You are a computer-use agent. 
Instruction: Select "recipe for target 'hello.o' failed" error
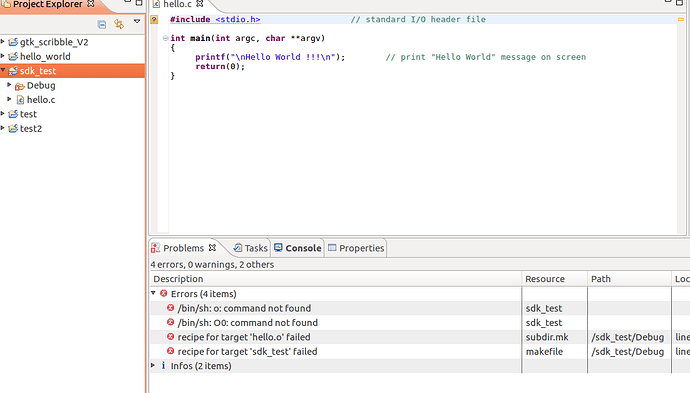click(x=244, y=337)
